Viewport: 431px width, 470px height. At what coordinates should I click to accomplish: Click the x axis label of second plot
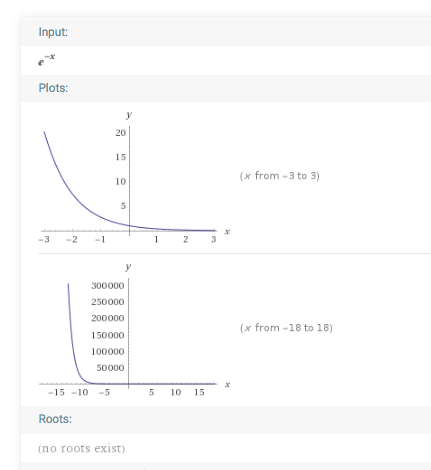click(227, 384)
